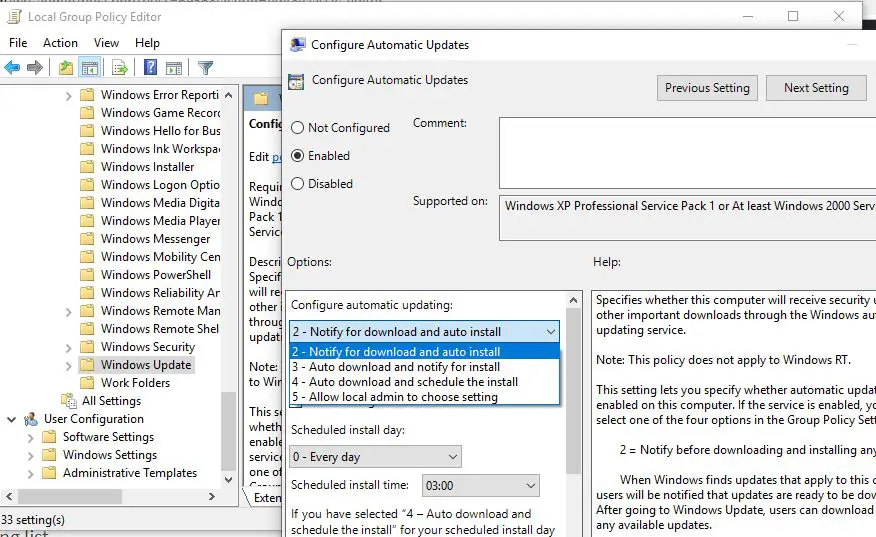Select Windows Media Player tree item

click(160, 221)
